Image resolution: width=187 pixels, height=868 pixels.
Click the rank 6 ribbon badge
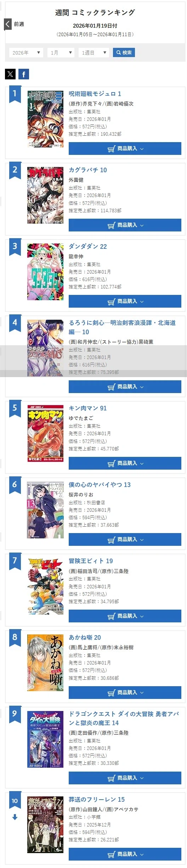click(x=15, y=486)
